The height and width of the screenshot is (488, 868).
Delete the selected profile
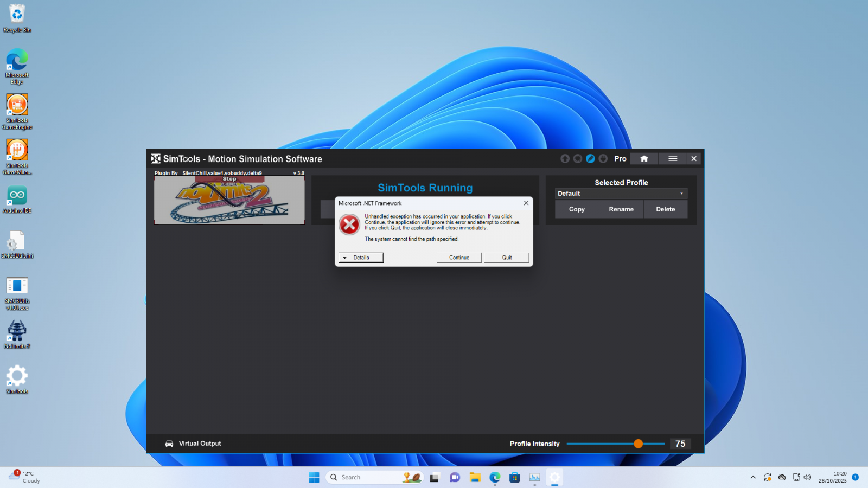click(x=666, y=209)
